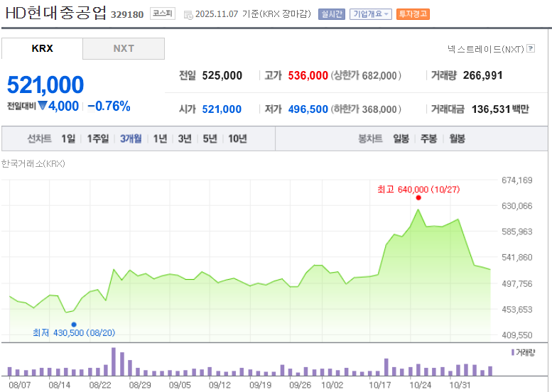Switch to the NXT tab
The image size is (552, 392).
click(x=124, y=48)
